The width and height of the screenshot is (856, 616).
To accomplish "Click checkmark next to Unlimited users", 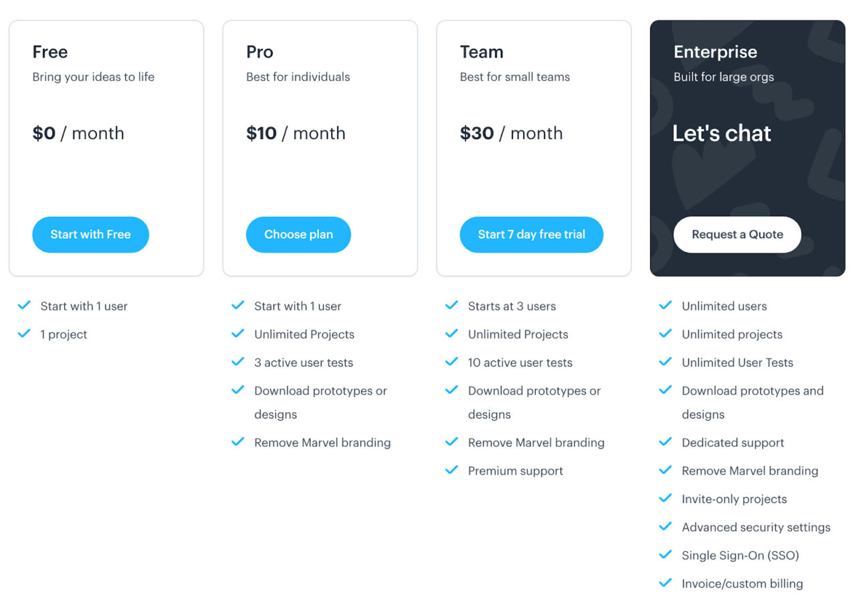I will 665,306.
